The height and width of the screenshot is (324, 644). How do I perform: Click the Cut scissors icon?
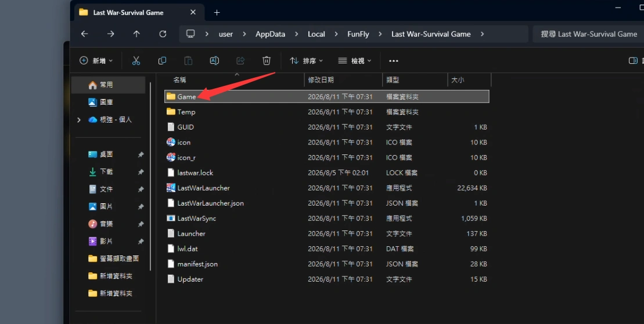point(136,61)
